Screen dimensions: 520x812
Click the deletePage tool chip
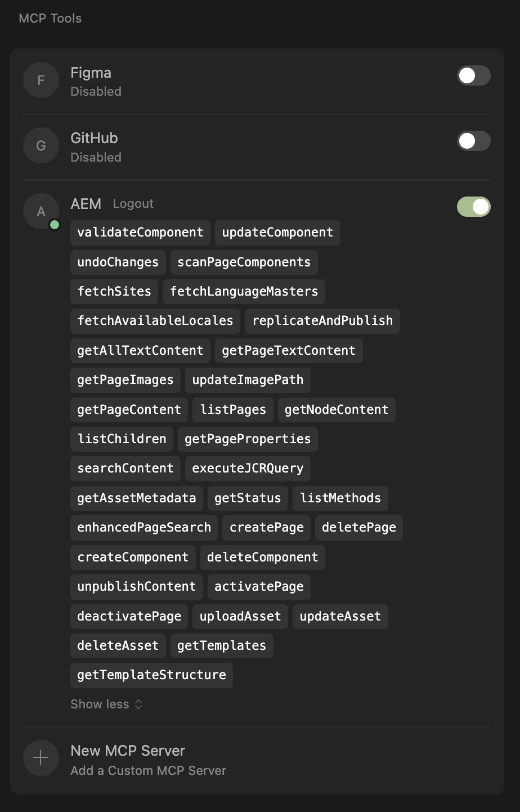pos(358,528)
